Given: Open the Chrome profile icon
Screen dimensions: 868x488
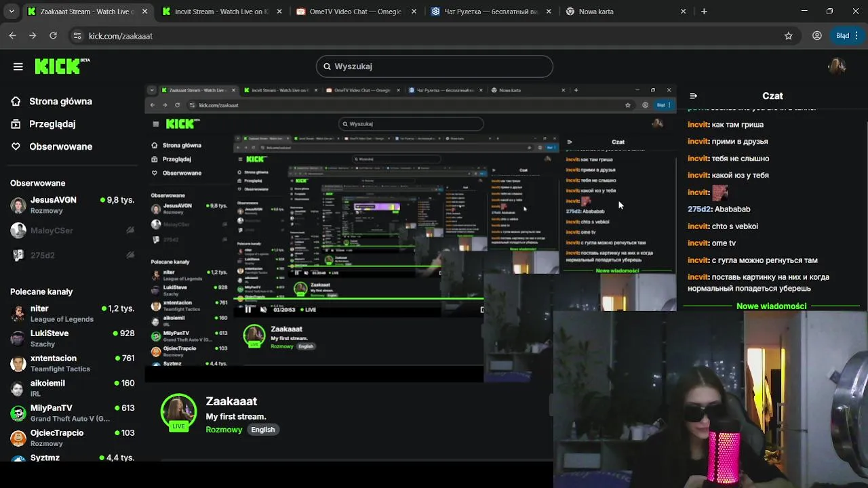Looking at the screenshot, I should click(x=817, y=36).
